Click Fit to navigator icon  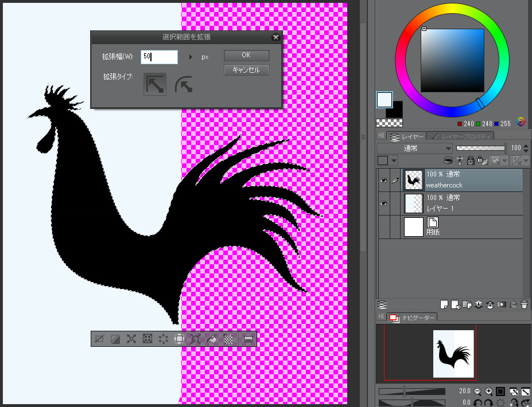514,392
